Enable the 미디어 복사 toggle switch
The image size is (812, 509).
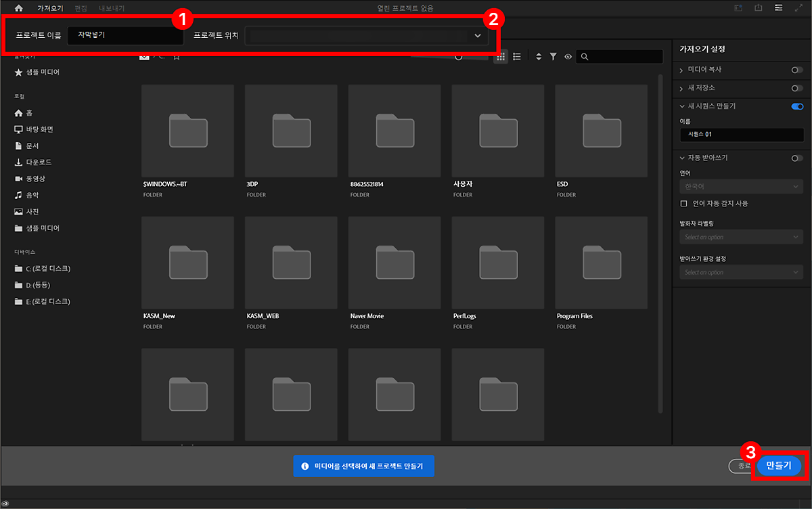(x=797, y=70)
